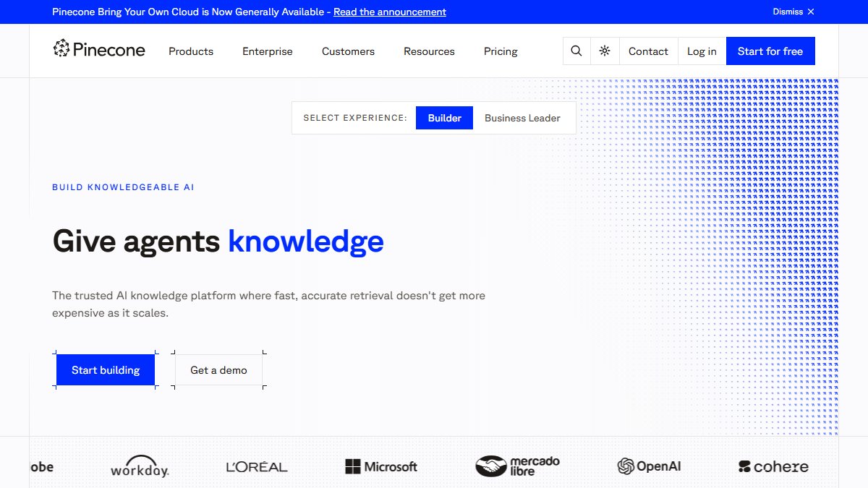Open the Resources menu
Viewport: 868px width, 488px height.
pyautogui.click(x=429, y=51)
